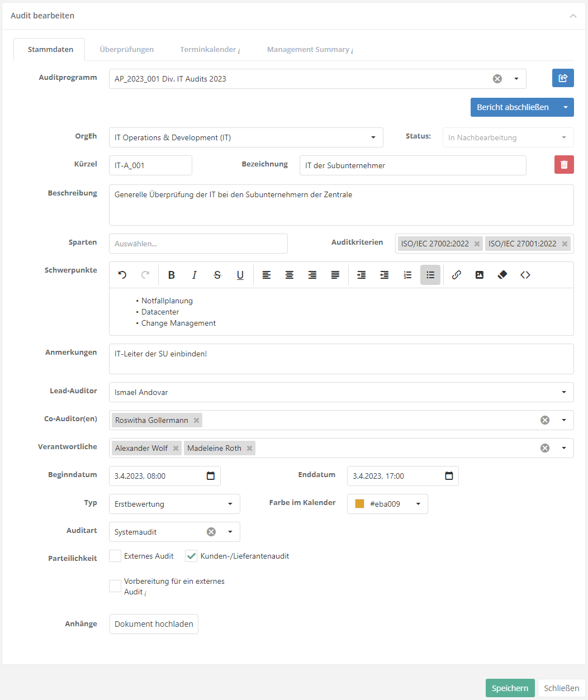Screen dimensions: 588x700
Task: Uncheck the Kunden-/Lieferantenaudit checkbox
Action: (191, 556)
